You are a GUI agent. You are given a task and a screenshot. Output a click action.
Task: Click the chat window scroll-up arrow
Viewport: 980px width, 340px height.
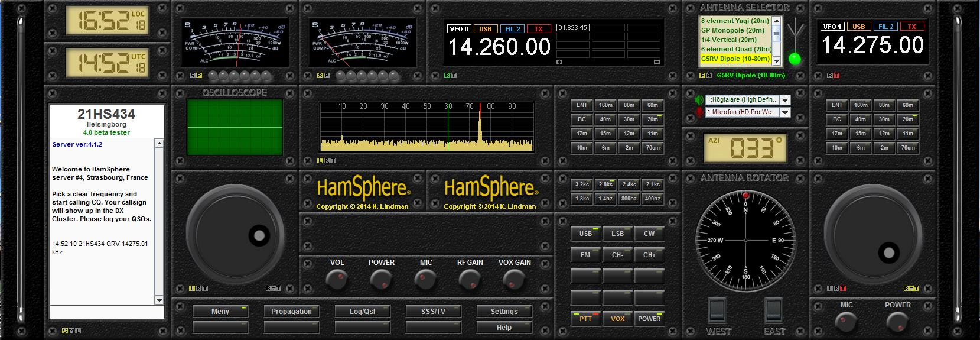(159, 143)
